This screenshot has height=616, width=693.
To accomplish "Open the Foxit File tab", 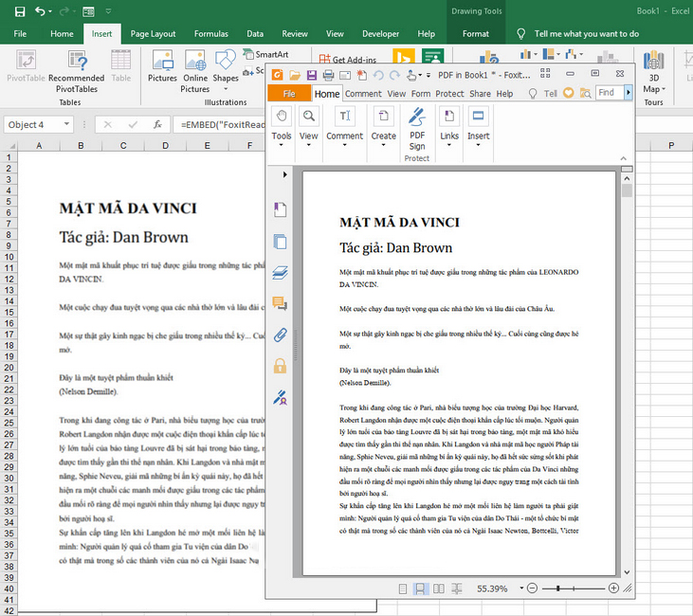I will tap(289, 94).
